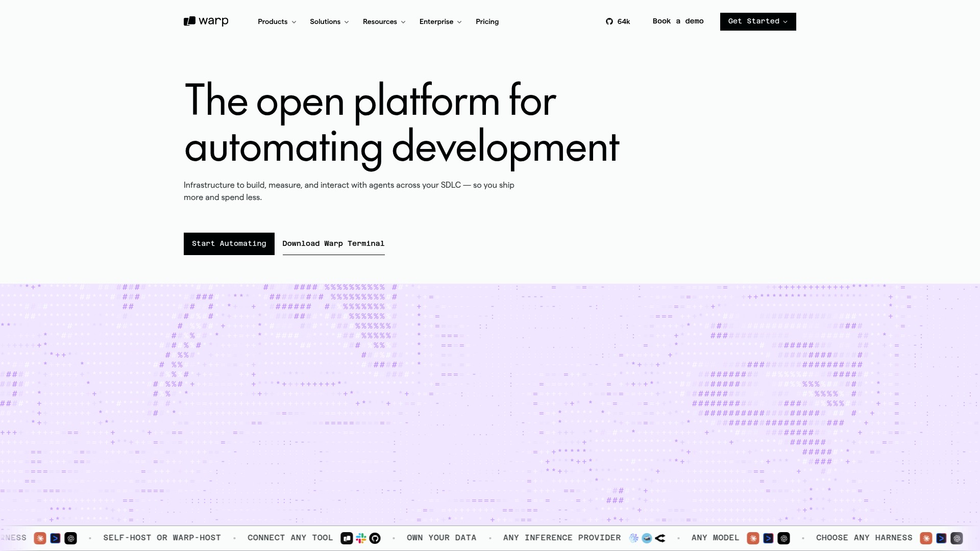Click the subtitle starting "Infrastructure to build, measure"
980x551 pixels.
(x=349, y=191)
